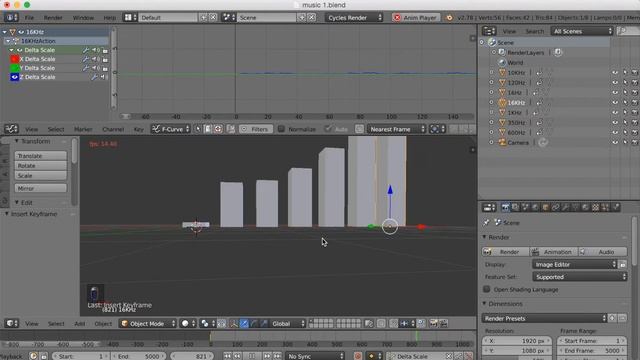
Task: Click the Outliner editor type icon
Action: [489, 31]
